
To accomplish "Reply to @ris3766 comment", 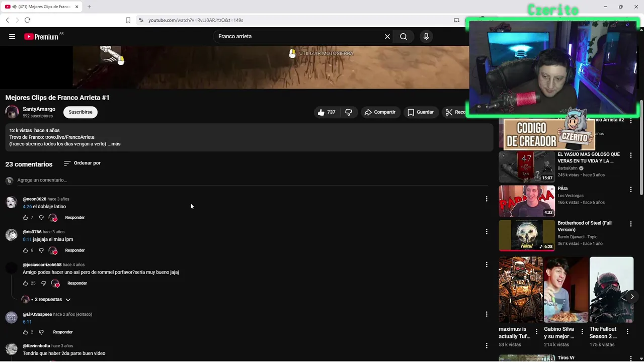I will [75, 250].
